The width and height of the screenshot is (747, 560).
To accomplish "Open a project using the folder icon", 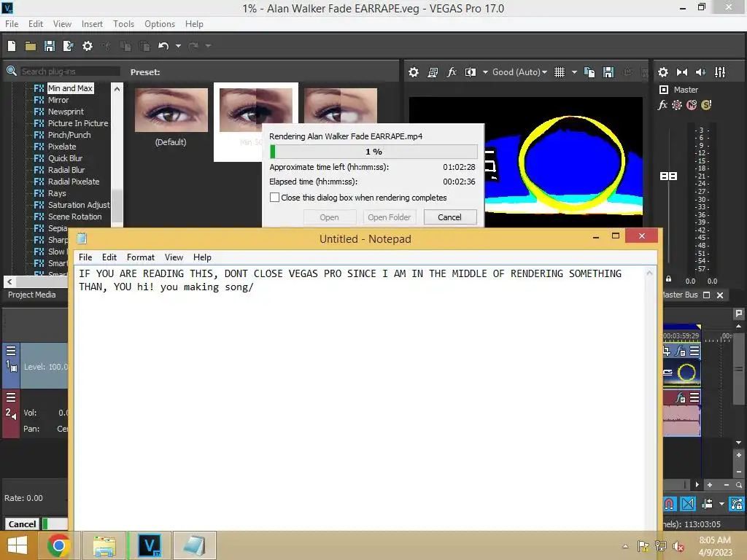I will point(31,46).
